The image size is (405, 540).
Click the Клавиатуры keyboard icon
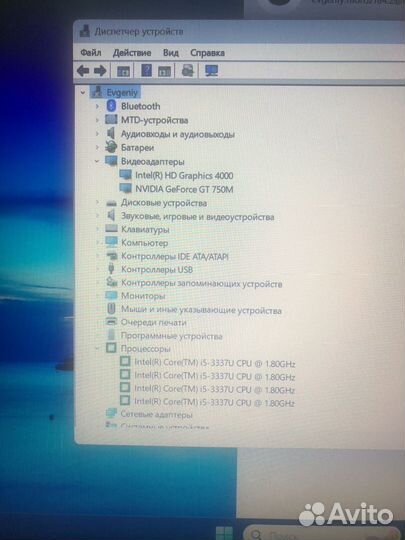111,229
